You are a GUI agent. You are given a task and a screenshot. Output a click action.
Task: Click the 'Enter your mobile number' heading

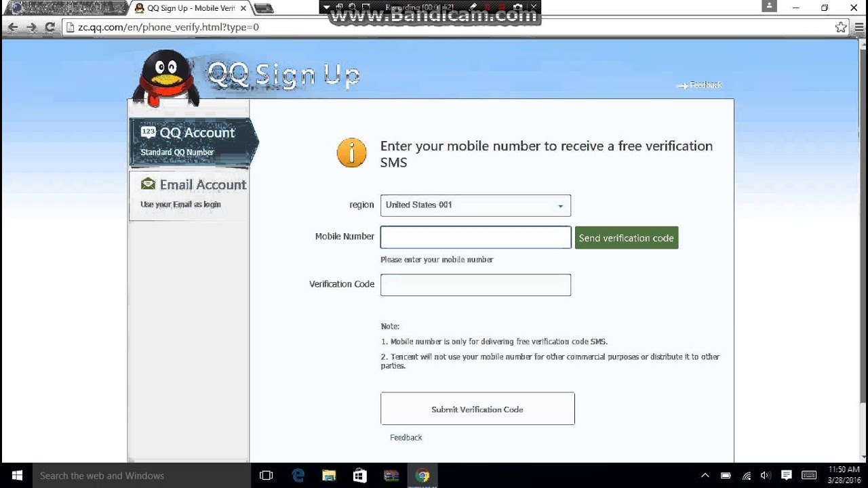coord(547,154)
